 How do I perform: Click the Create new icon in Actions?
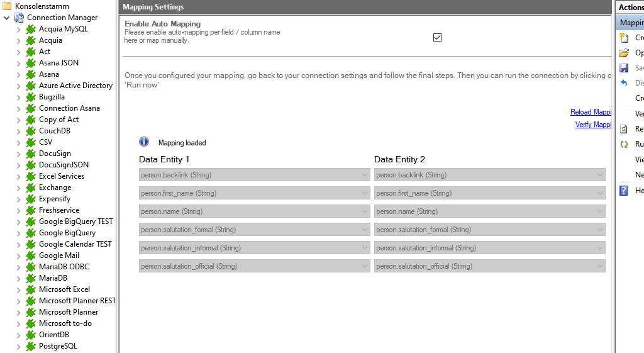[x=624, y=38]
